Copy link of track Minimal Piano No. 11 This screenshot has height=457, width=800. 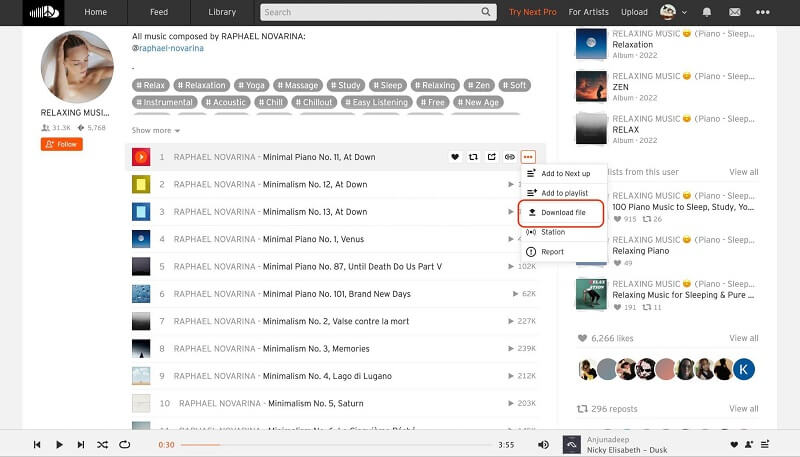(510, 157)
